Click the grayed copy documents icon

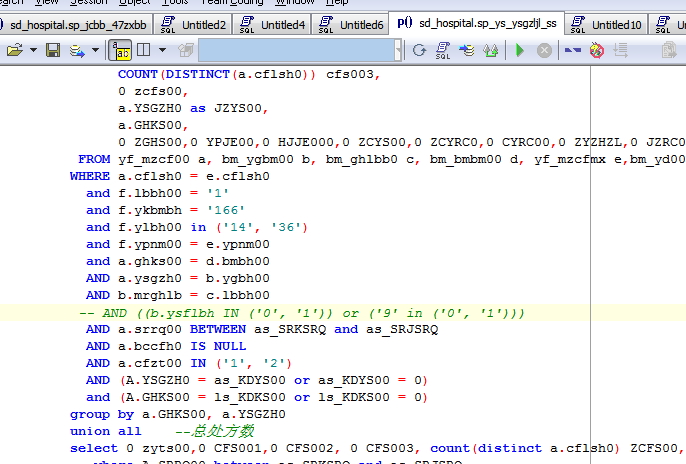[x=669, y=50]
